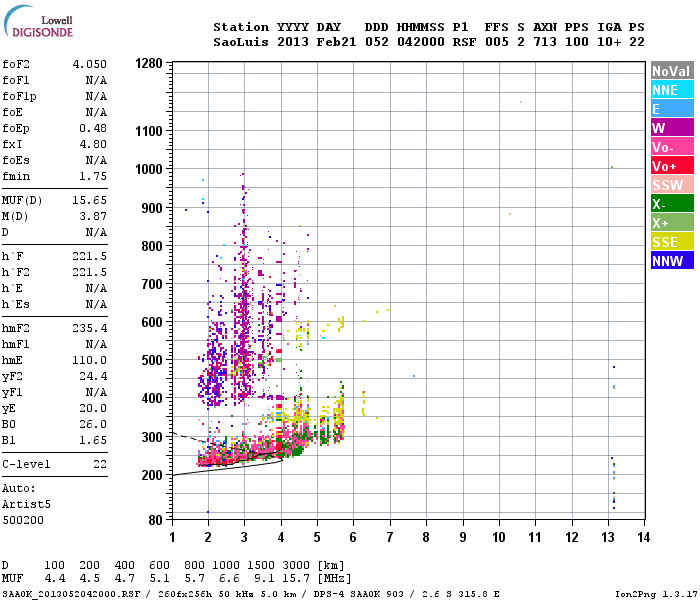
Task: Click the 200 km y-axis label
Action: [x=152, y=475]
